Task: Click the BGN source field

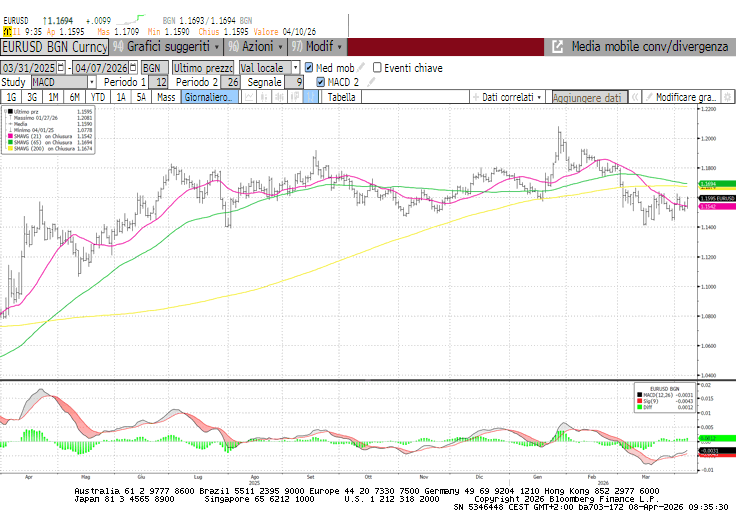Action: (x=154, y=68)
